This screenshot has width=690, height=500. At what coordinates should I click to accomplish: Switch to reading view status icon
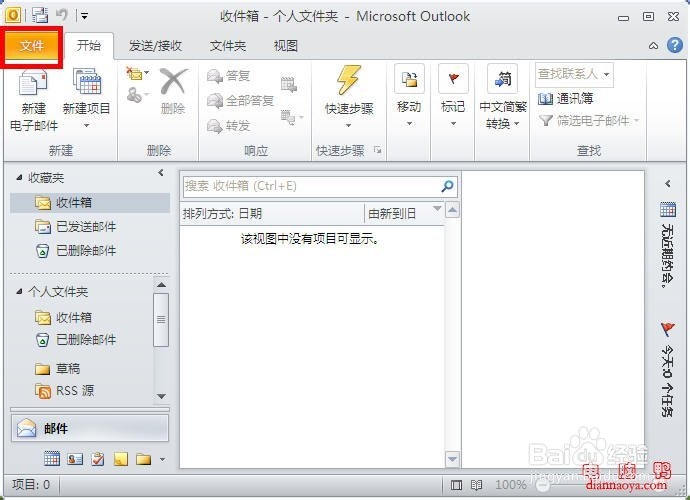476,485
